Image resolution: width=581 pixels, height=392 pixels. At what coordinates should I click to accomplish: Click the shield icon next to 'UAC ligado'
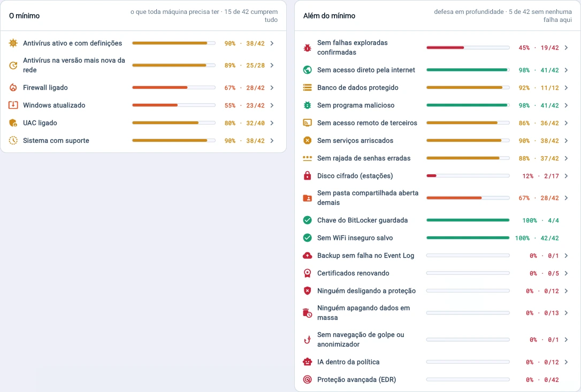coord(13,123)
